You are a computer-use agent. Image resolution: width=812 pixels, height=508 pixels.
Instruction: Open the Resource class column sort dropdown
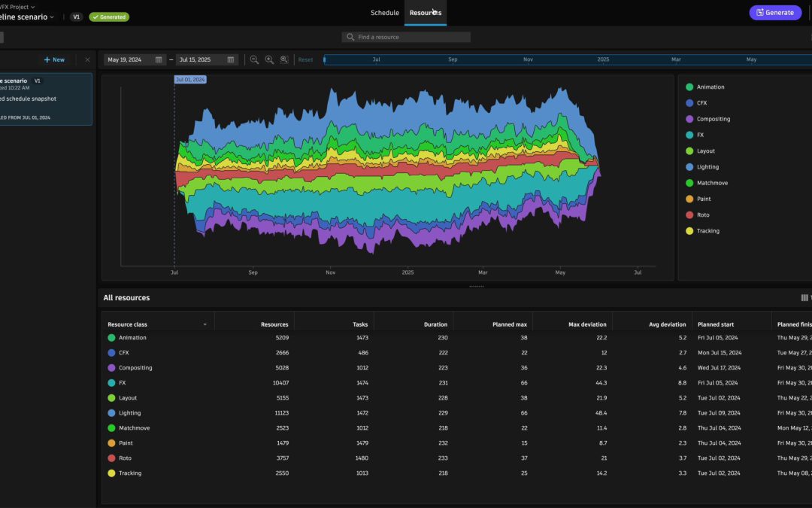click(205, 324)
